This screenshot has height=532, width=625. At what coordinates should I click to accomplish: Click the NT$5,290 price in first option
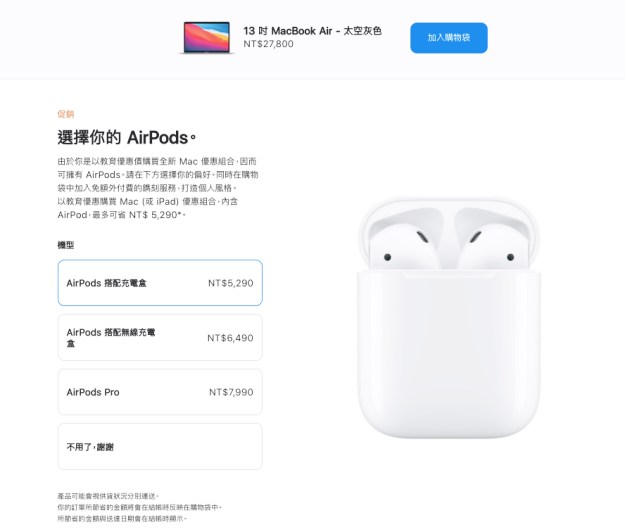(x=231, y=283)
